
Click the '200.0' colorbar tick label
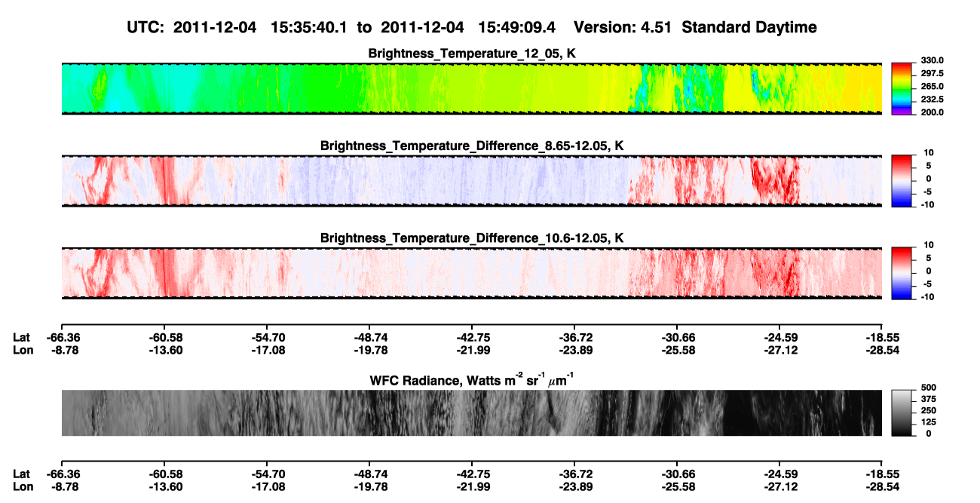[931, 112]
